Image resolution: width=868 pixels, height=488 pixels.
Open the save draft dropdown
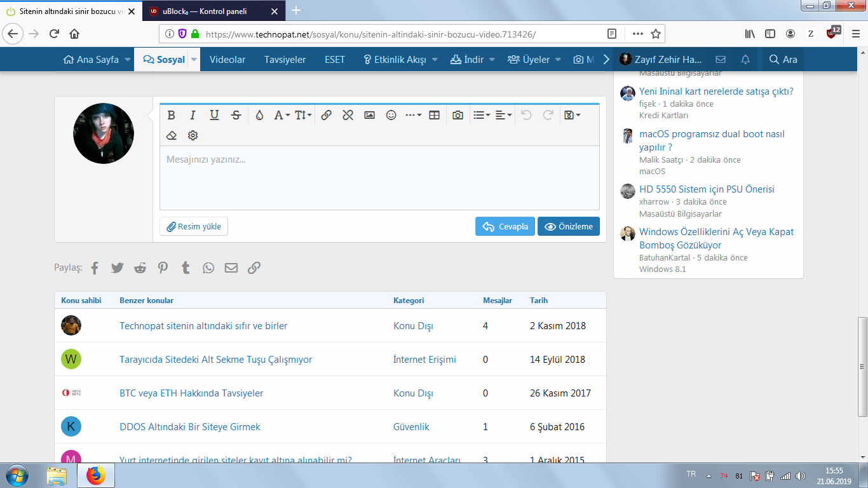[x=572, y=115]
